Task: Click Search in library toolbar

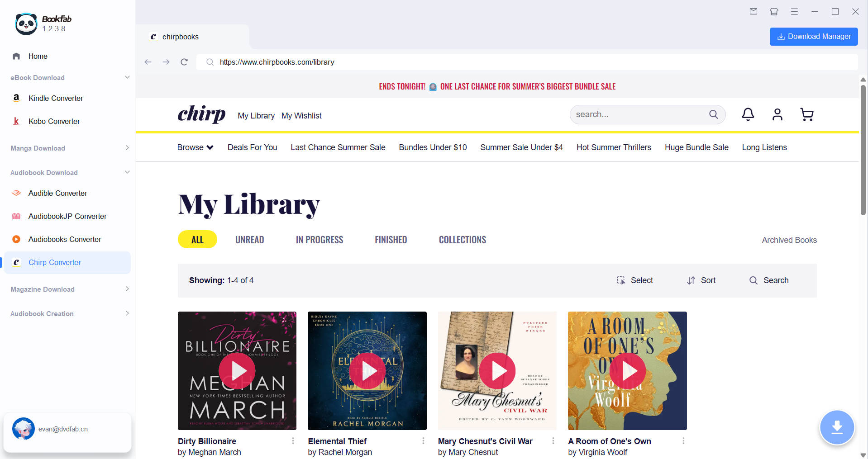Action: [x=769, y=280]
